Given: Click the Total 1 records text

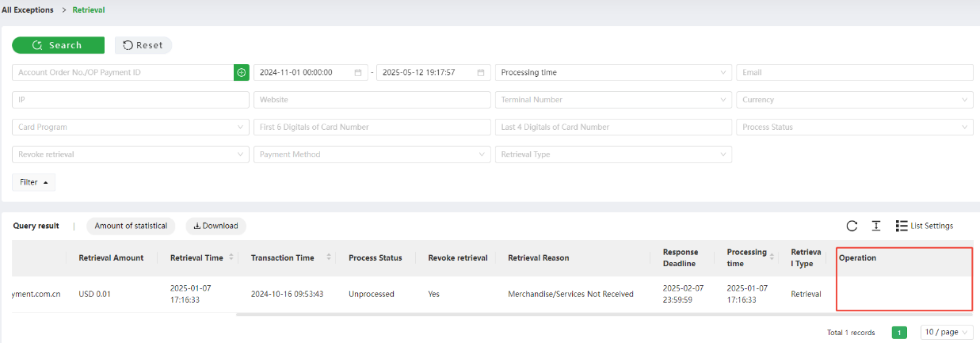Looking at the screenshot, I should click(x=851, y=333).
